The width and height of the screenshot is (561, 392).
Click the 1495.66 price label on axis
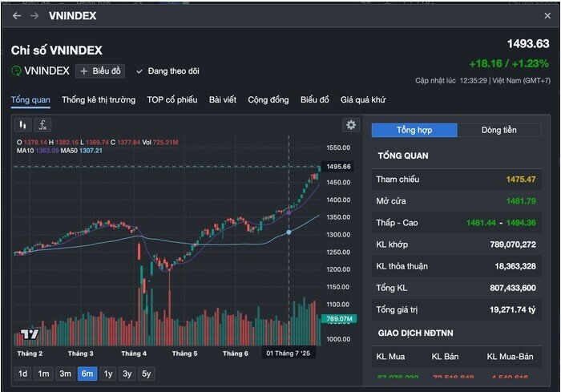pyautogui.click(x=338, y=167)
